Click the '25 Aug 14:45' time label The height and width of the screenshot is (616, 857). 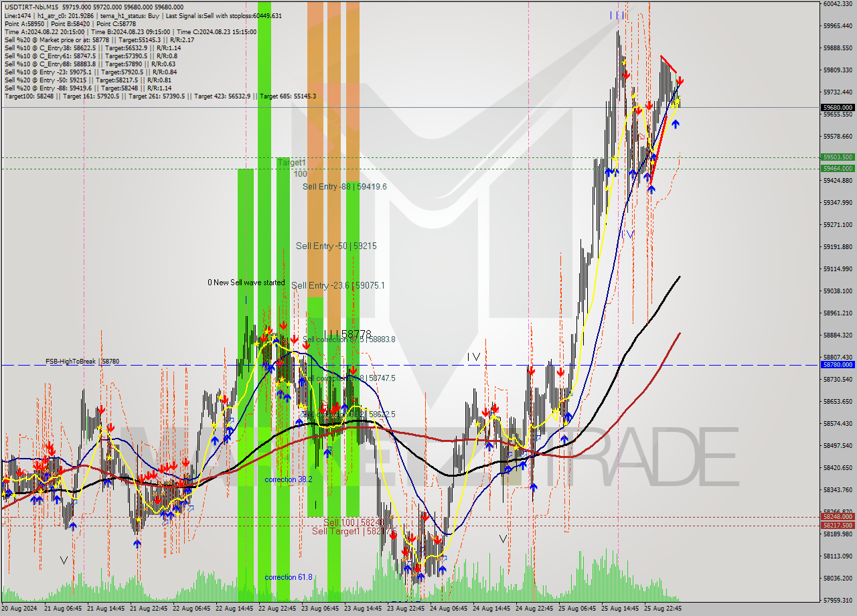(620, 609)
